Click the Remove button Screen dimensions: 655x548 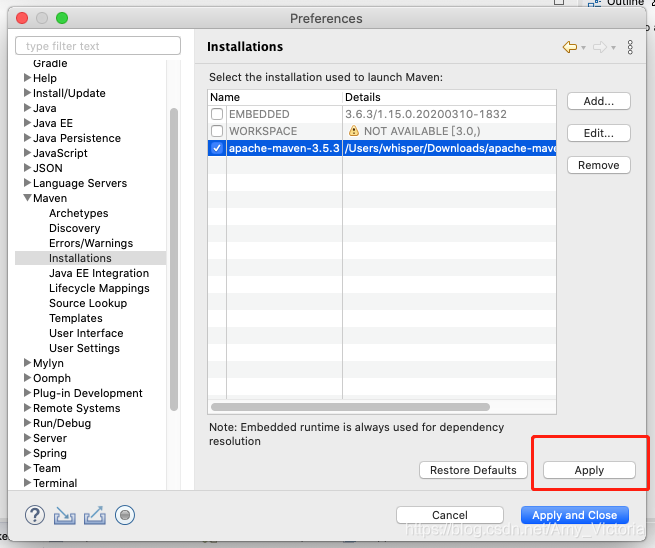tap(599, 165)
